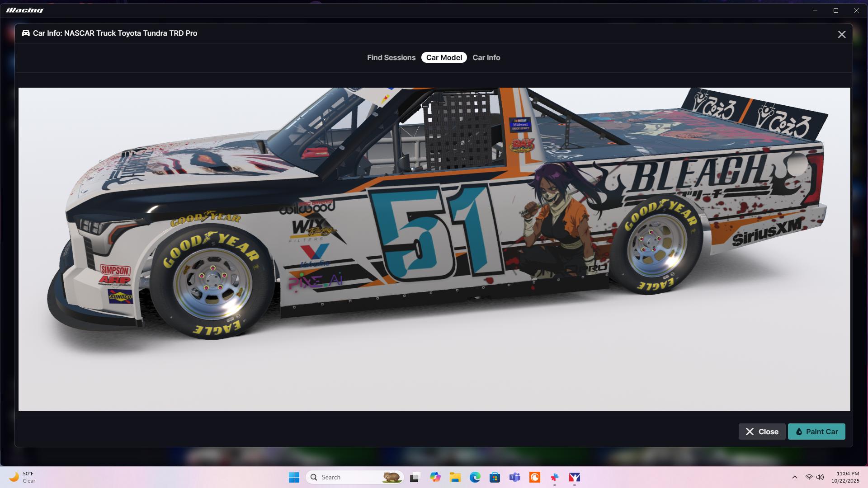Close the Car Info dialog with X
The width and height of the screenshot is (868, 488).
(x=841, y=34)
